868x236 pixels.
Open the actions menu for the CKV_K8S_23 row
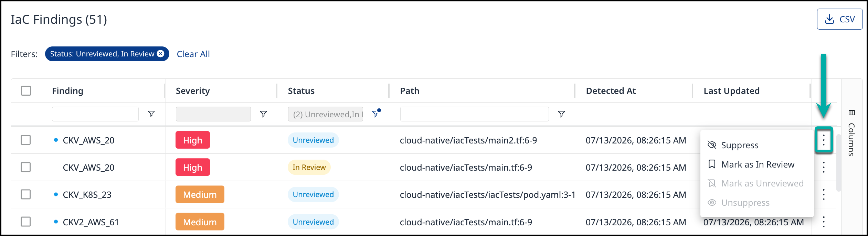point(824,194)
